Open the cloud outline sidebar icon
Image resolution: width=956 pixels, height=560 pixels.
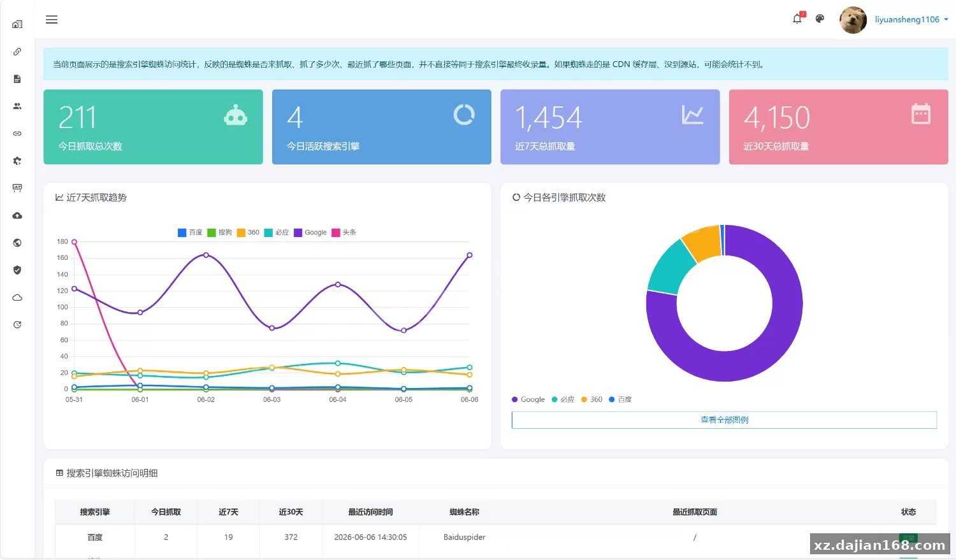(x=17, y=298)
